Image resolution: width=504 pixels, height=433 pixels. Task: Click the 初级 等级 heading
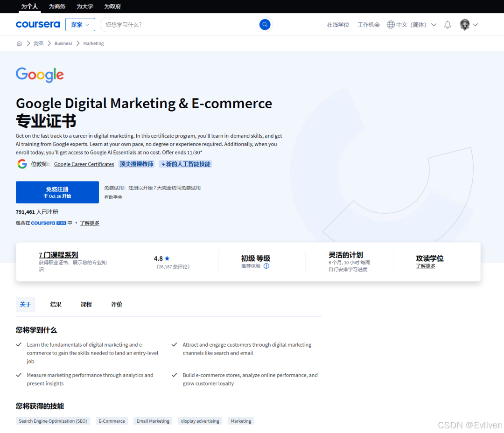pyautogui.click(x=256, y=258)
